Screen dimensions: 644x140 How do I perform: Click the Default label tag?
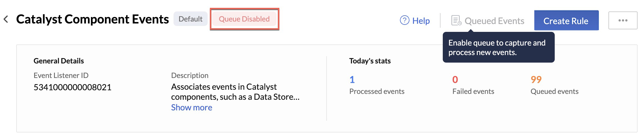[190, 19]
